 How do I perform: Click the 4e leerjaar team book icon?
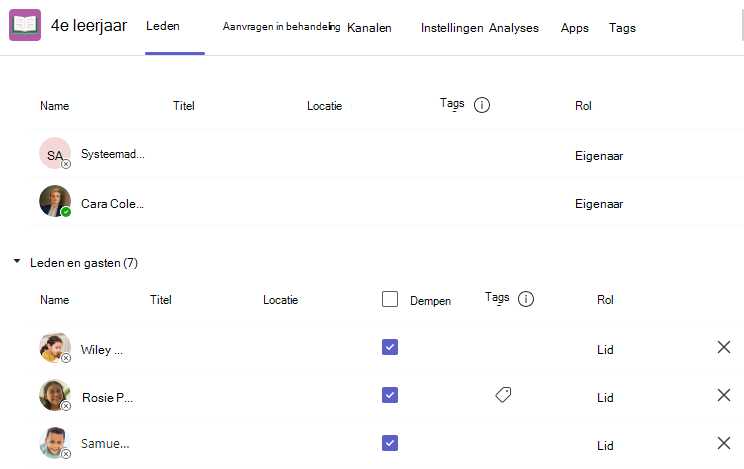coord(25,25)
